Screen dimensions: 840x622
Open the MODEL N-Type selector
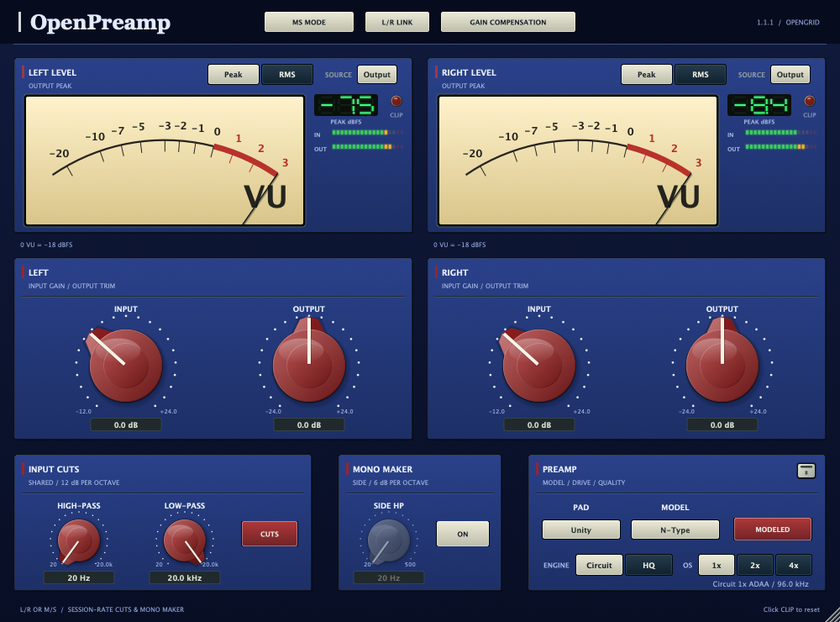(675, 530)
